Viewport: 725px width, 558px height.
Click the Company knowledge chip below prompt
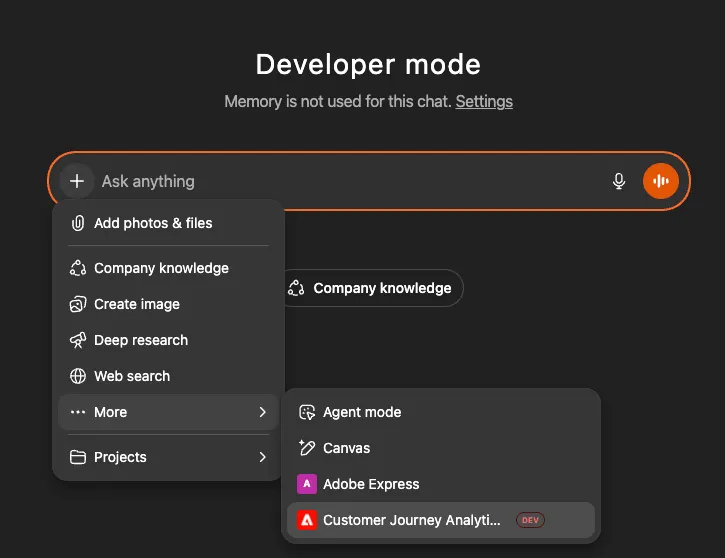pyautogui.click(x=373, y=288)
